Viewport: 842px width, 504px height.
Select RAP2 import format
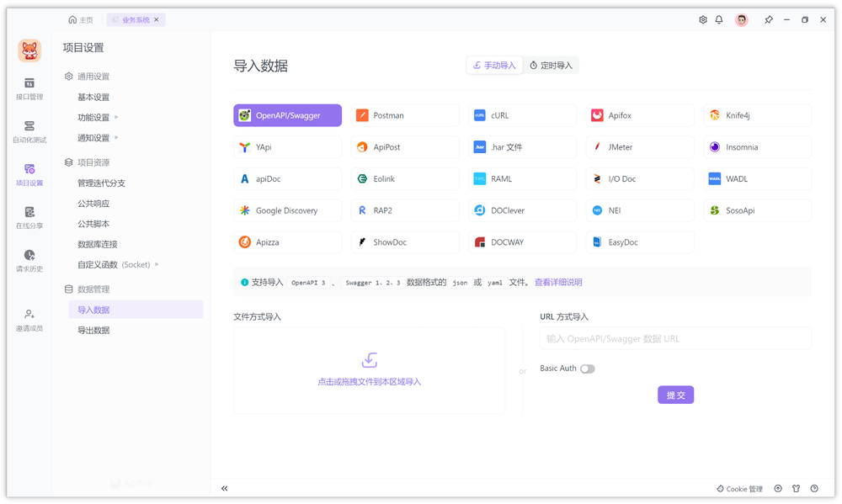[405, 210]
